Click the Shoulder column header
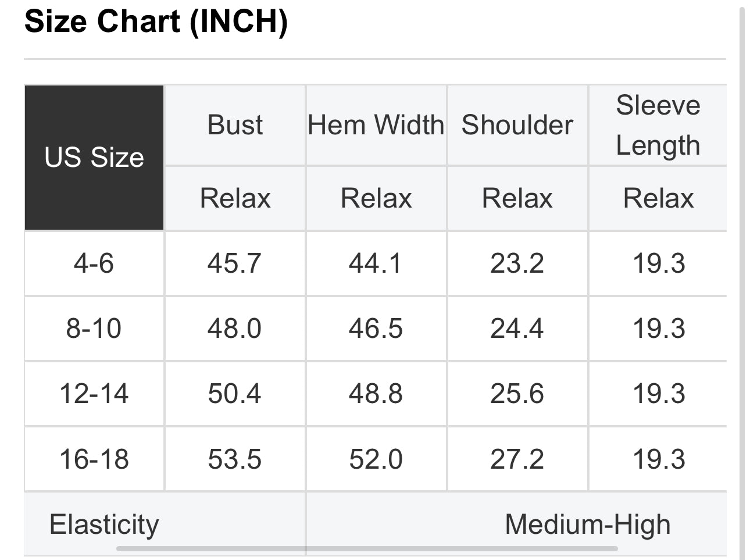Screen dimensions: 750x560 click(x=517, y=125)
